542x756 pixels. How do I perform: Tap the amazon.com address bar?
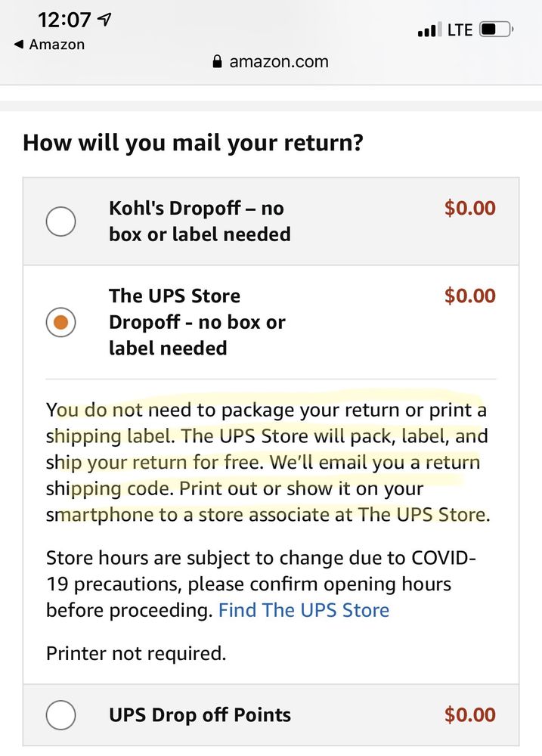[x=271, y=62]
